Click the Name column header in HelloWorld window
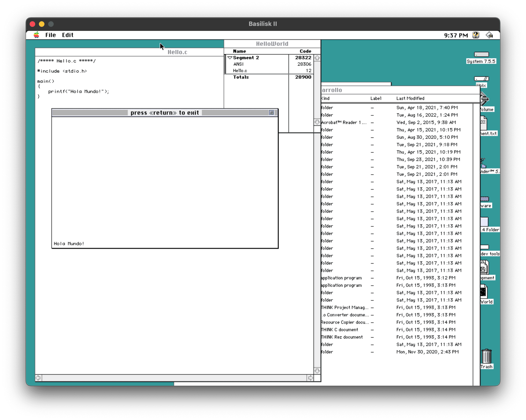 coord(239,51)
